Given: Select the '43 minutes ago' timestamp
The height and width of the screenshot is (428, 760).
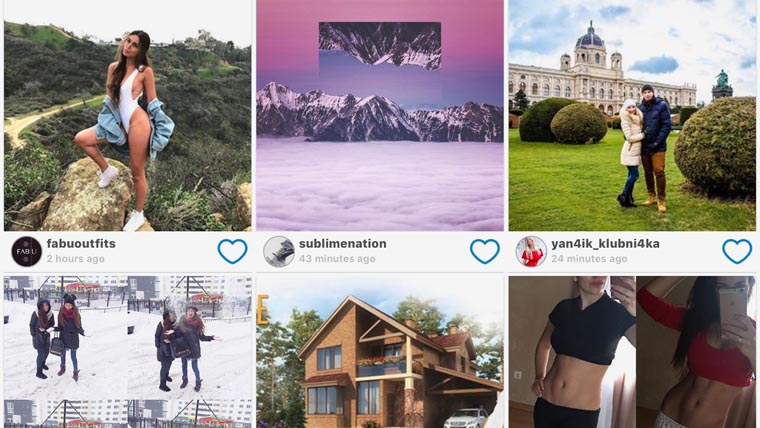Looking at the screenshot, I should [x=337, y=259].
